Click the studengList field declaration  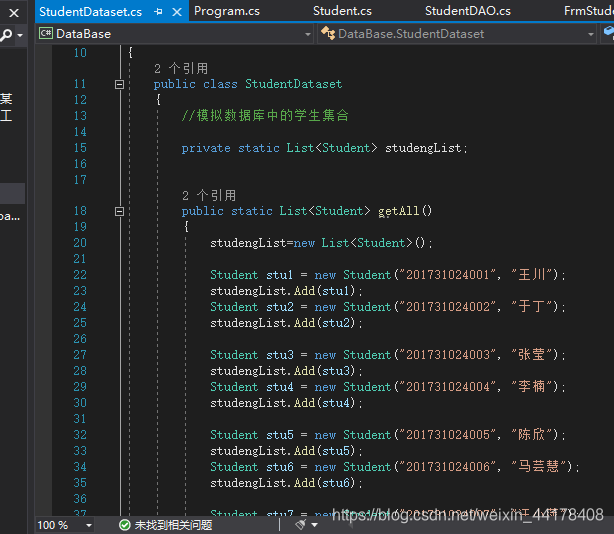click(x=423, y=148)
